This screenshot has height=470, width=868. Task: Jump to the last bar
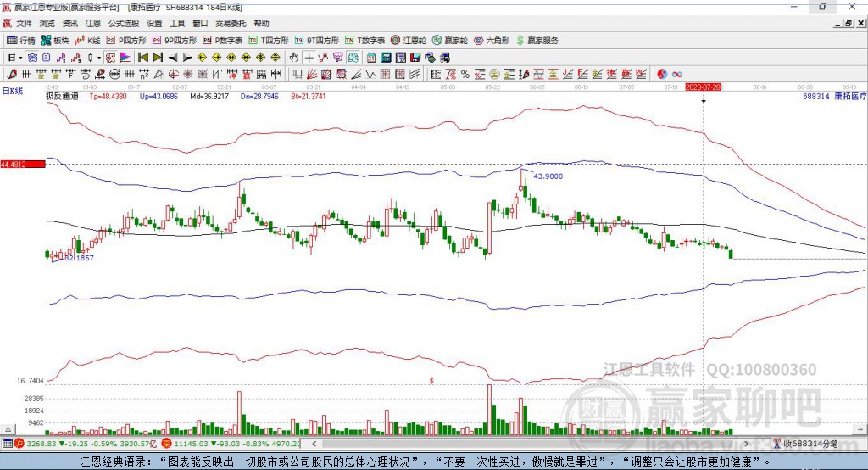coord(158,58)
